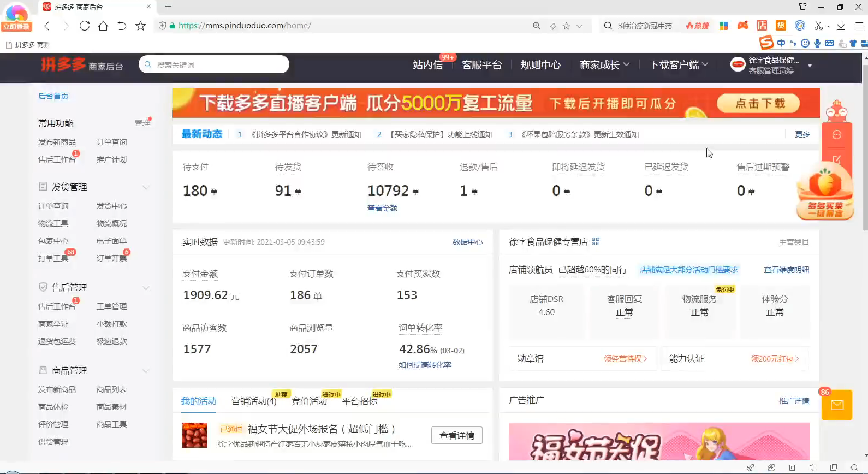Reload the page with the refresh icon

pos(84,26)
